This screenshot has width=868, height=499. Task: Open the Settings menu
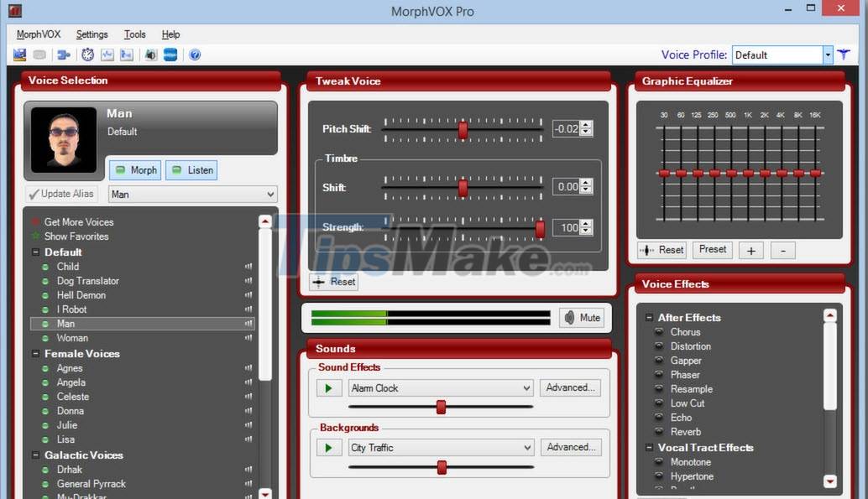point(92,34)
